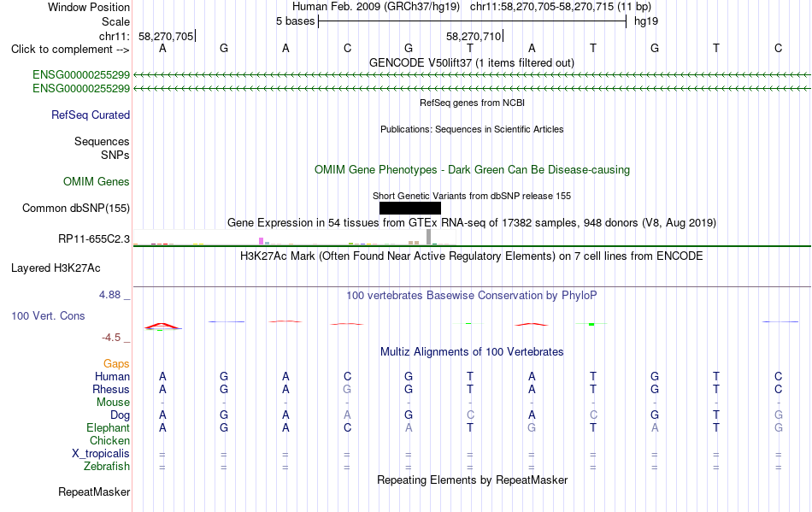Click the Scale track label
Viewport: 812px width, 512px height.
click(x=115, y=21)
